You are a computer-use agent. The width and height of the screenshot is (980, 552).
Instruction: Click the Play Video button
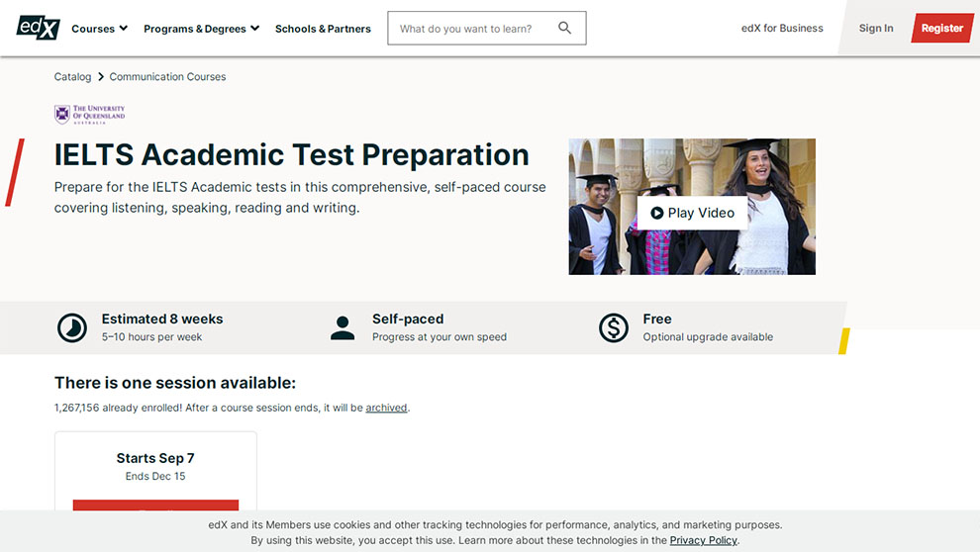[692, 213]
